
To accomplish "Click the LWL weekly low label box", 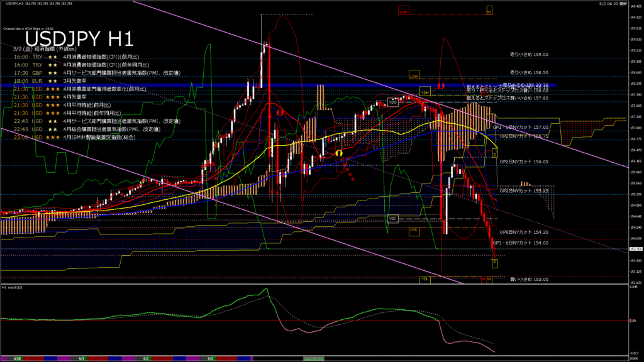I will click(414, 231).
